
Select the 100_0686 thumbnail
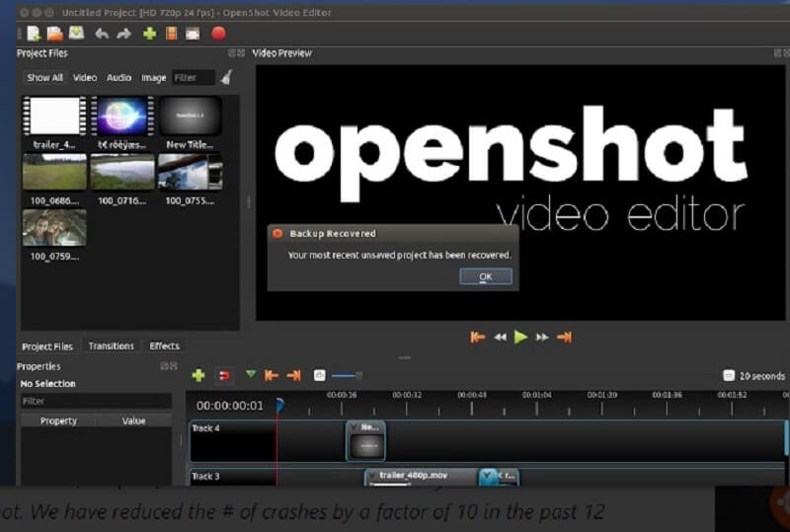click(54, 173)
